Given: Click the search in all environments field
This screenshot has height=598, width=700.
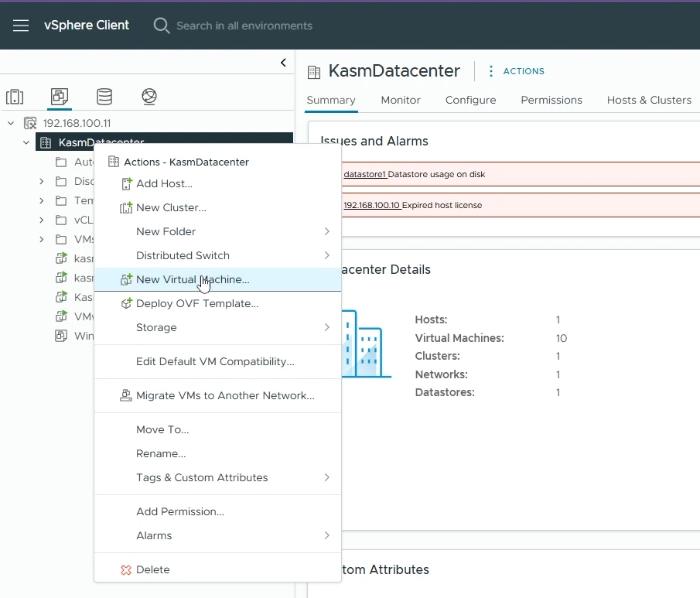Looking at the screenshot, I should click(244, 26).
